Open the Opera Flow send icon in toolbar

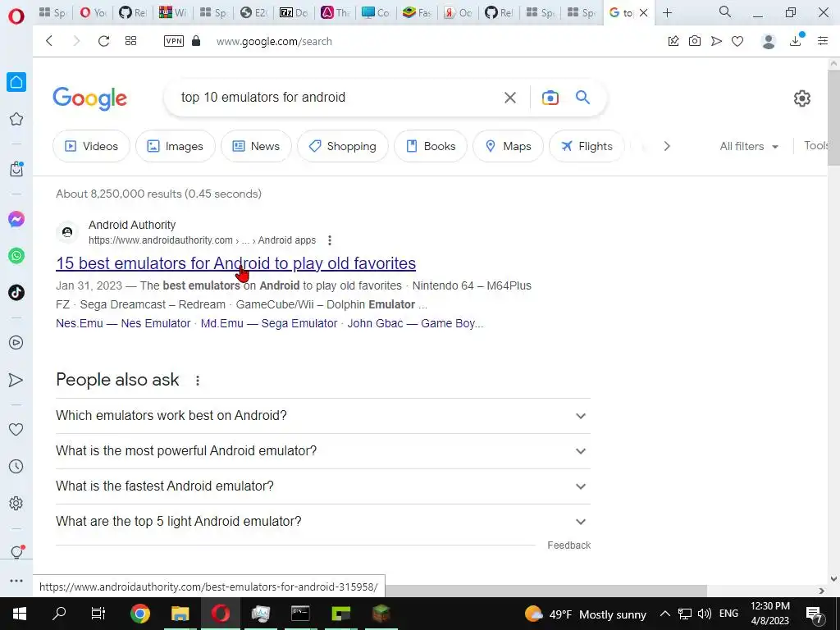click(x=716, y=41)
